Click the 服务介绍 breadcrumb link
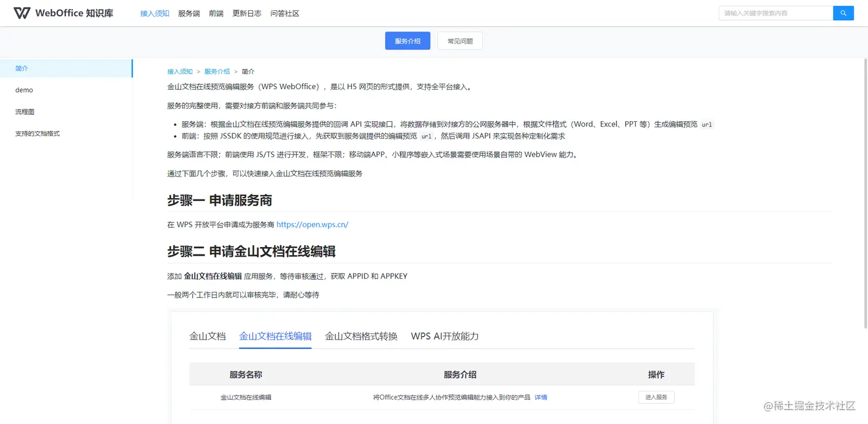Viewport: 868px width, 424px height. point(217,72)
